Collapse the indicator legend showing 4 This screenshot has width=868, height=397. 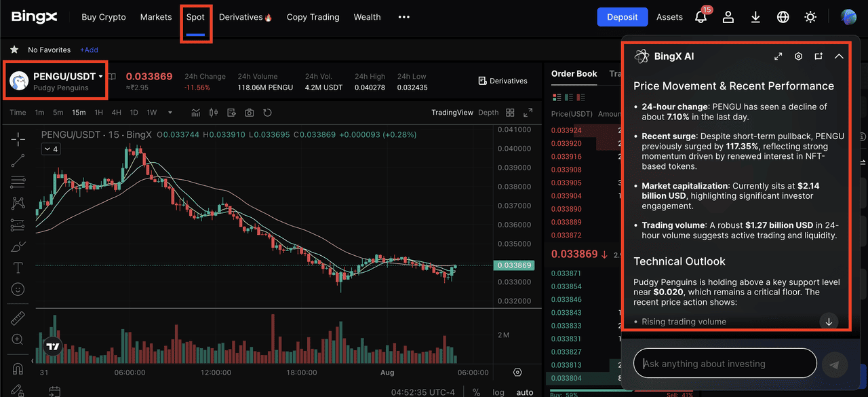(x=50, y=149)
